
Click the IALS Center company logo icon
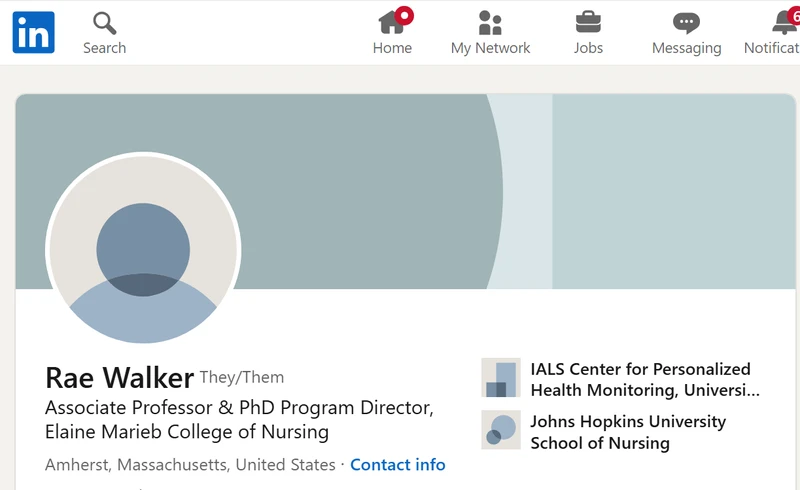tap(501, 378)
